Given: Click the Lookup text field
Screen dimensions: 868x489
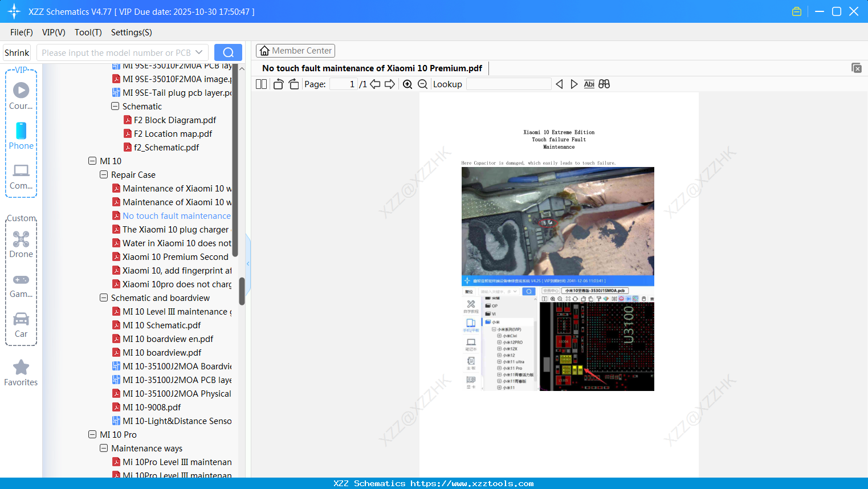Looking at the screenshot, I should pos(509,84).
